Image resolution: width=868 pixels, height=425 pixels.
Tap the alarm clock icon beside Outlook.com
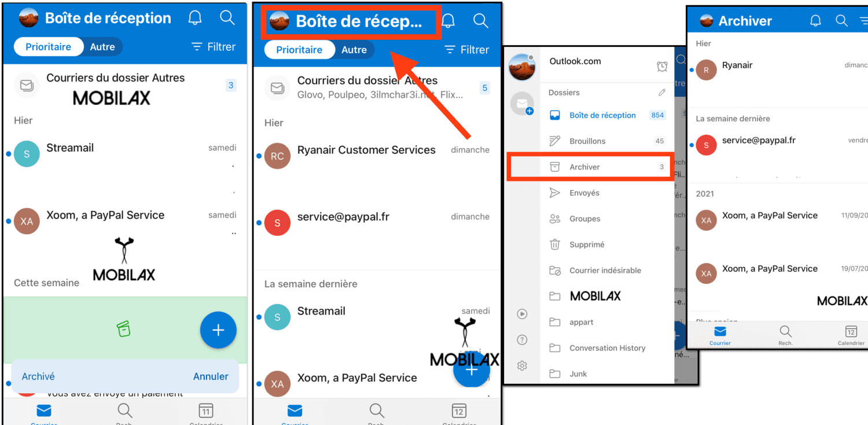click(662, 66)
